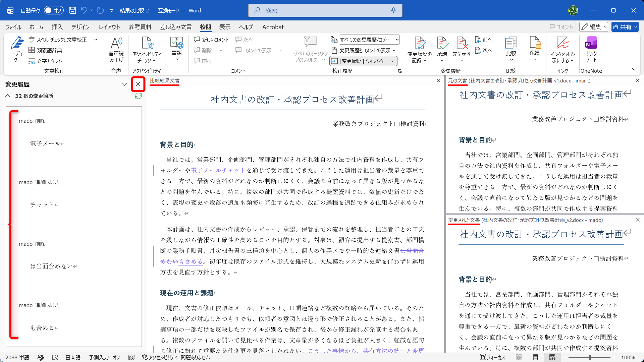644x362 pixels.
Task: Close the 元の文書 original document pane
Action: pyautogui.click(x=637, y=81)
